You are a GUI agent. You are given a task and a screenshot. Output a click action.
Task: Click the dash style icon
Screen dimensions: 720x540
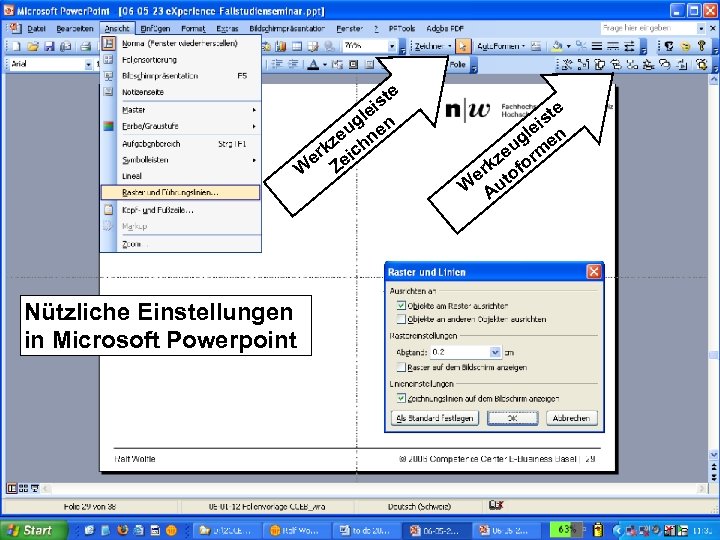(x=613, y=46)
